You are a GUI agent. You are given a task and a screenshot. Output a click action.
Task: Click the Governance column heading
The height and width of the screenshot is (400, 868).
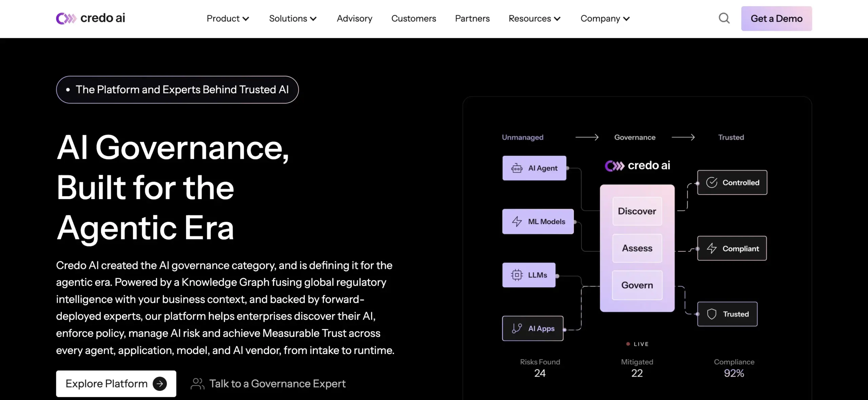[635, 137]
